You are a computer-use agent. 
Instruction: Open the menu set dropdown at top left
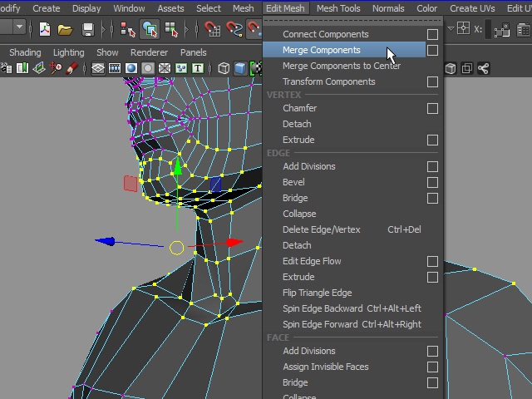click(x=19, y=27)
